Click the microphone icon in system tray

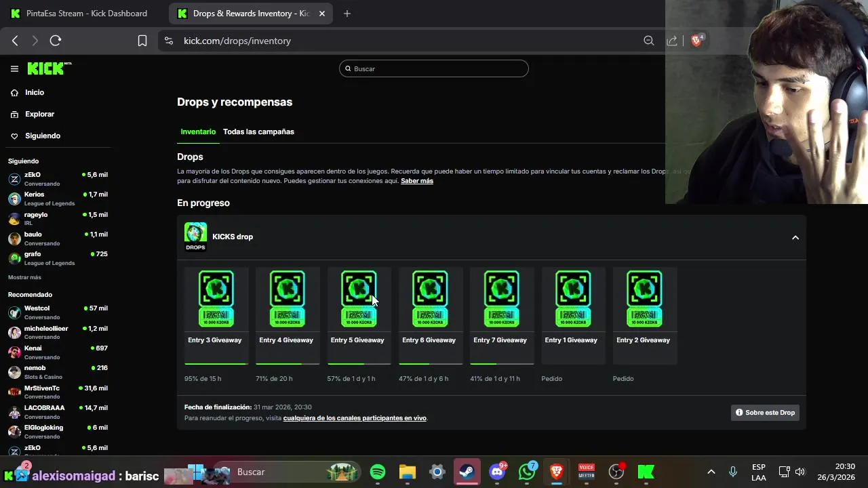coord(733,472)
